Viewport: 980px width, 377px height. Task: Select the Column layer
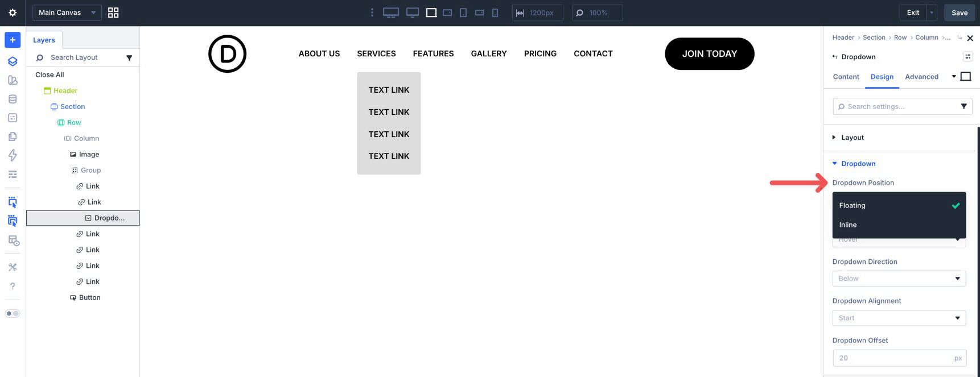[x=86, y=138]
